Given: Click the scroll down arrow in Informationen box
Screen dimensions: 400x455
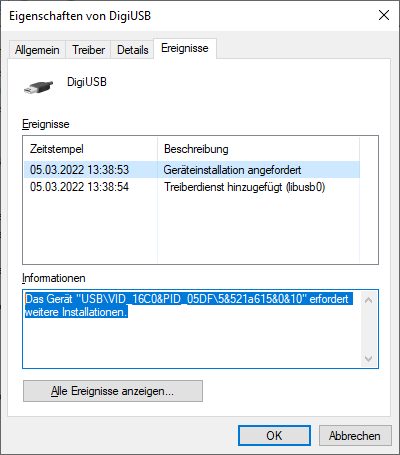Looking at the screenshot, I should [x=368, y=359].
